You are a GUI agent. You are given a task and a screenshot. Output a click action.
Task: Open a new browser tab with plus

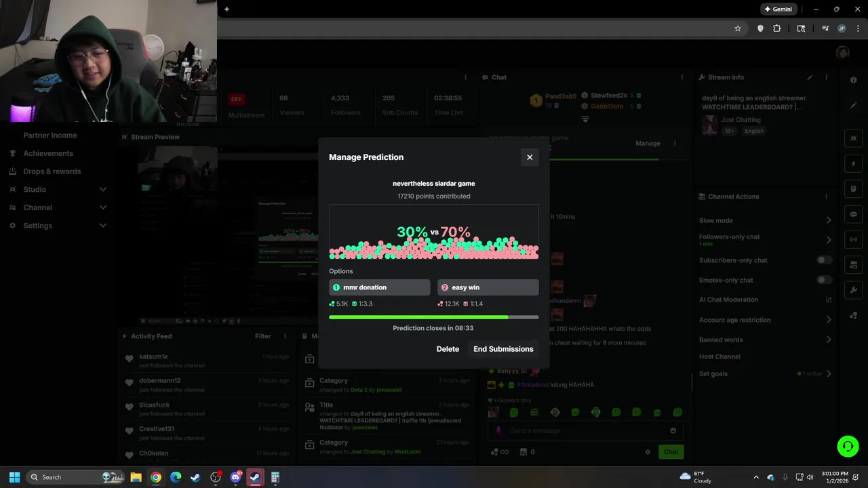[x=226, y=9]
